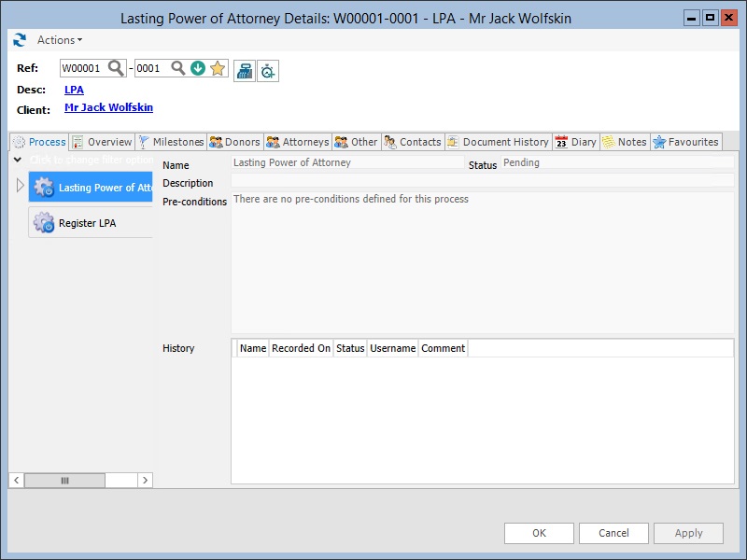Screen dimensions: 747x560
Task: Click the refresh icon beside Actions
Action: point(20,40)
